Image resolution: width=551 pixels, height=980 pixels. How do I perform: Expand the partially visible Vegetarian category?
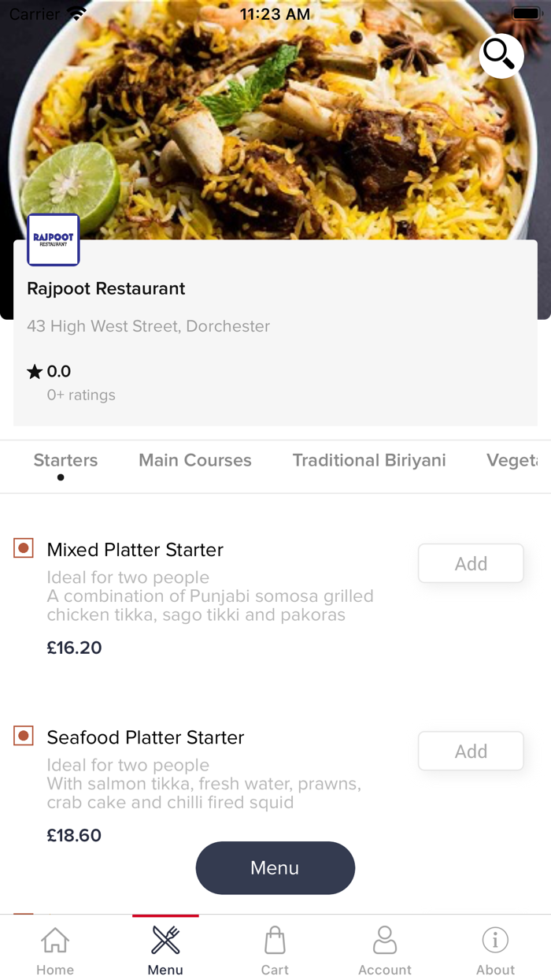[x=519, y=460]
